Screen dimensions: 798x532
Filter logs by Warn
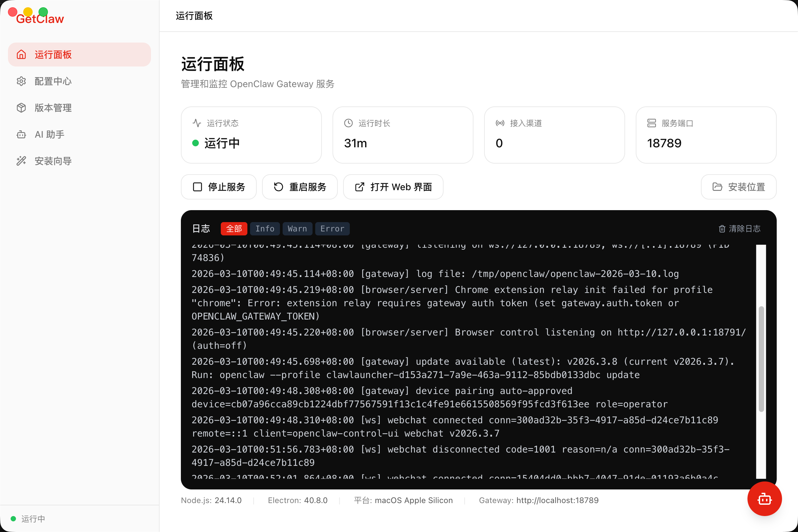[x=297, y=229]
